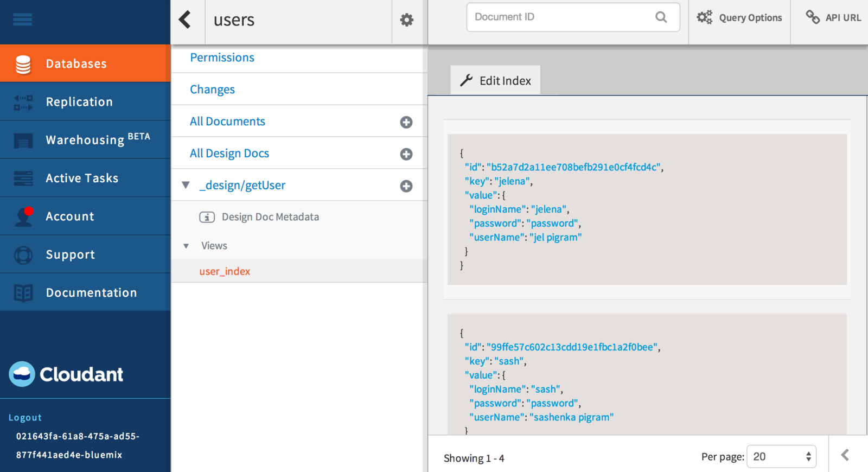Open the Replication section
This screenshot has height=472, width=868.
tap(85, 101)
